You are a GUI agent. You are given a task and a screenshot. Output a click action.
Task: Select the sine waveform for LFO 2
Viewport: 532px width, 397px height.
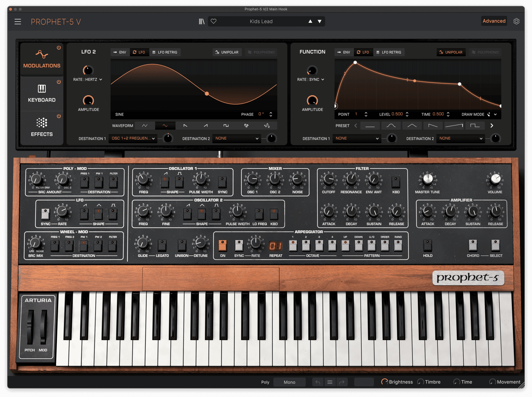(x=165, y=125)
